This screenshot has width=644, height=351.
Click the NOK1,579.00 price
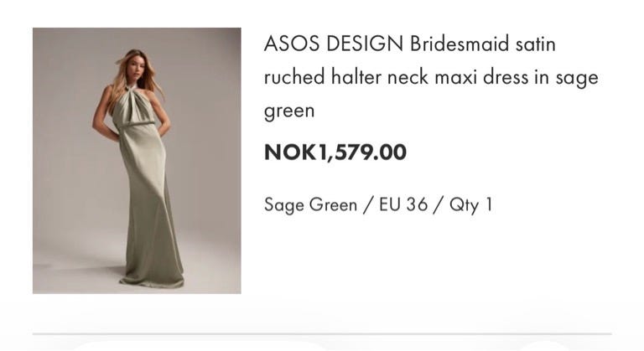click(335, 152)
